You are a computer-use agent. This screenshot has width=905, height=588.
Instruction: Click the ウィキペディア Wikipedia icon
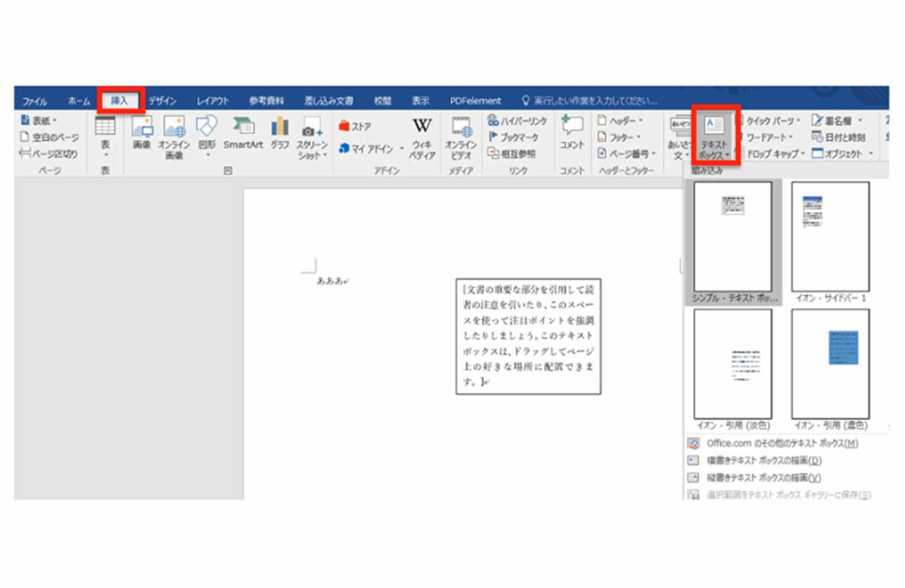[422, 138]
